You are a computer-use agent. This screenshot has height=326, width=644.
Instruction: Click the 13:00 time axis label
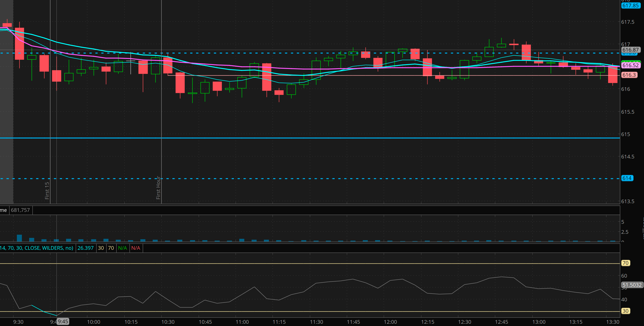[539, 322]
